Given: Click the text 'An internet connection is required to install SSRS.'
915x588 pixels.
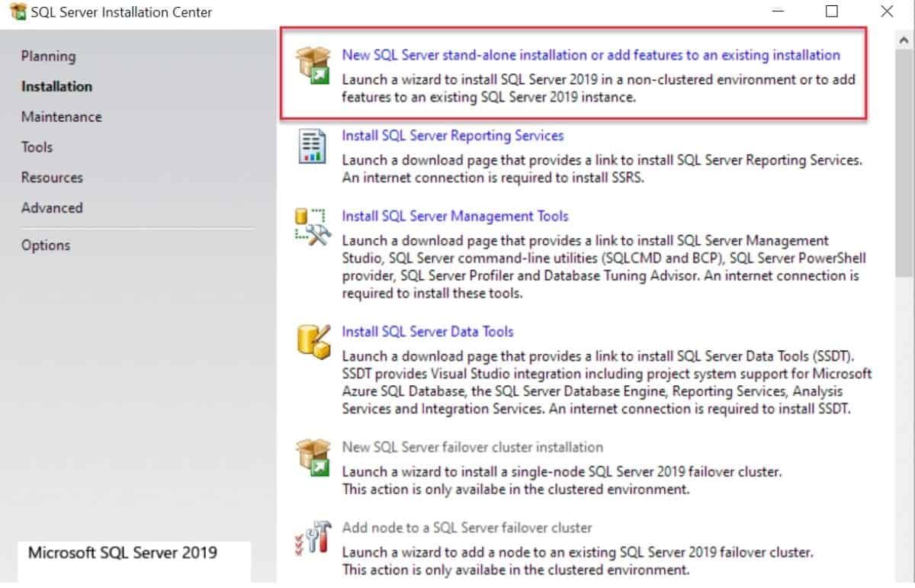Looking at the screenshot, I should [x=494, y=178].
